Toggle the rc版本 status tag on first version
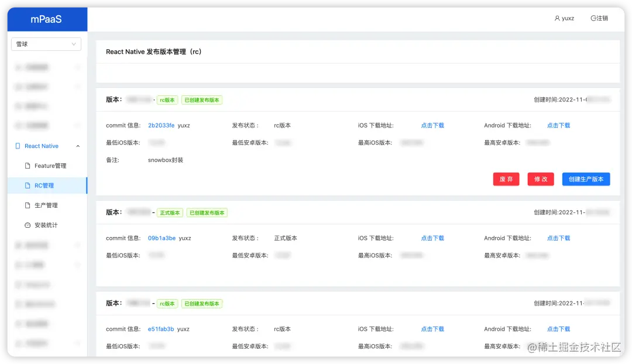This screenshot has height=364, width=632. pyautogui.click(x=167, y=99)
